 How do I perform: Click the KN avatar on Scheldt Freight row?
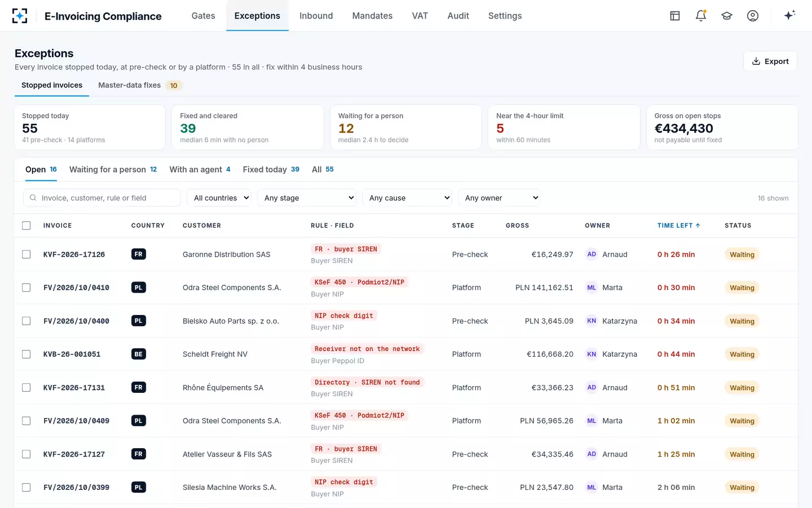tap(592, 354)
